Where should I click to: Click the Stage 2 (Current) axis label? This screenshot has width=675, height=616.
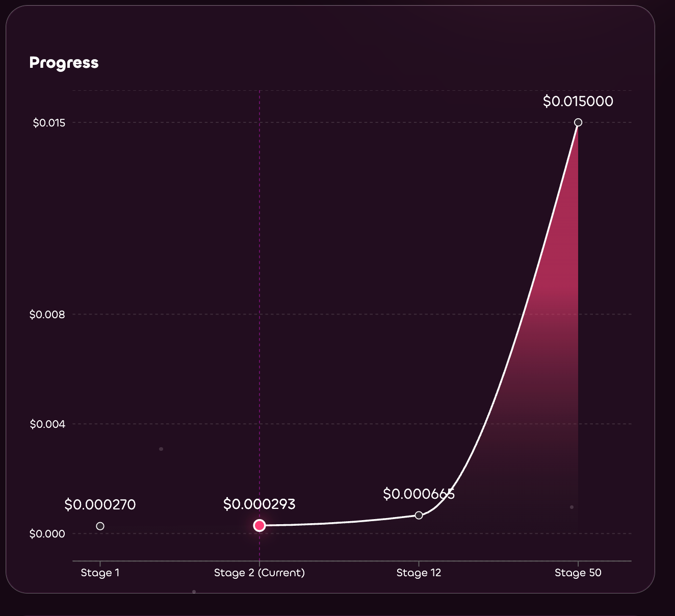click(x=259, y=573)
